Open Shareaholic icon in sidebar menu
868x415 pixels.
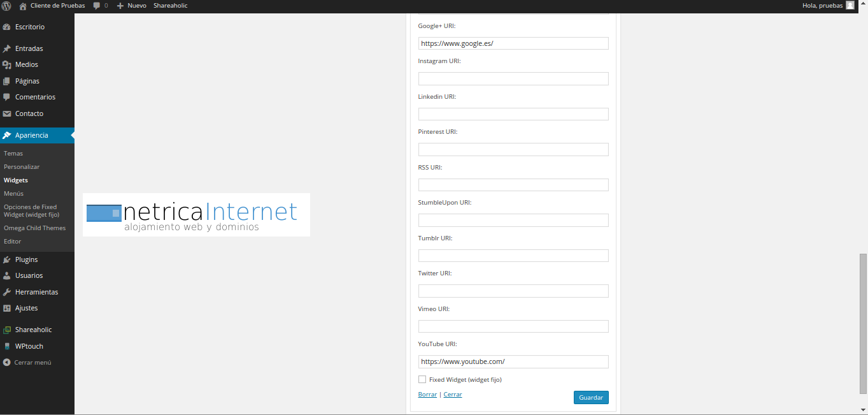(x=6, y=330)
